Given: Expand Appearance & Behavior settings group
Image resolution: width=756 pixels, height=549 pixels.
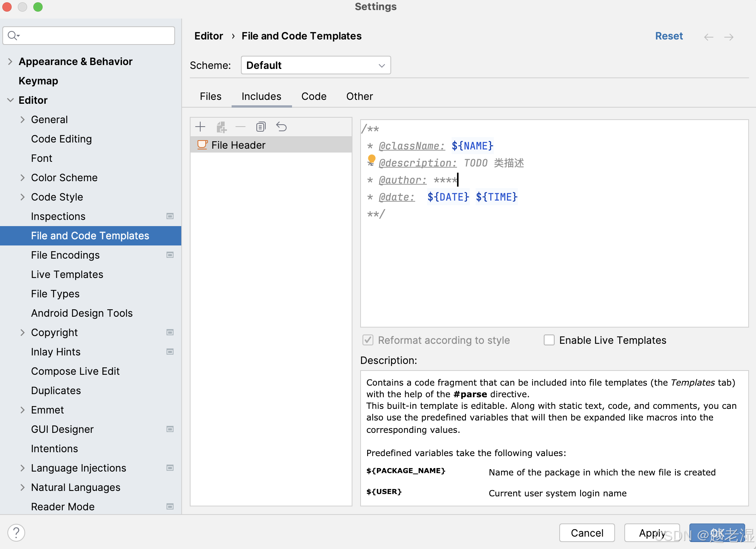Looking at the screenshot, I should tap(10, 62).
